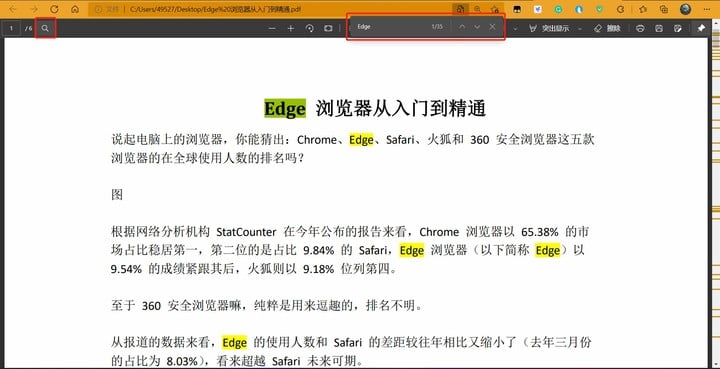Click the find text field containing Edge
Image resolution: width=720 pixels, height=369 pixels.
pyautogui.click(x=390, y=27)
